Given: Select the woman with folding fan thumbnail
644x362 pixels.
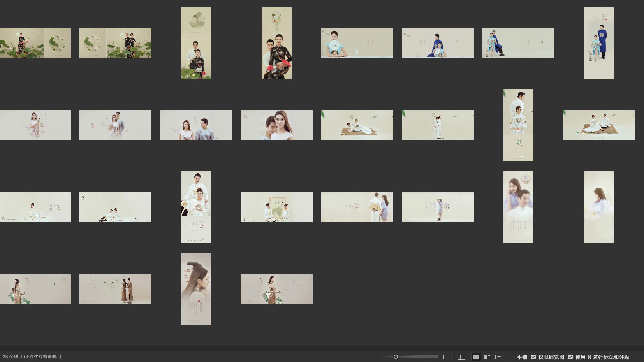Looking at the screenshot, I should (x=357, y=207).
